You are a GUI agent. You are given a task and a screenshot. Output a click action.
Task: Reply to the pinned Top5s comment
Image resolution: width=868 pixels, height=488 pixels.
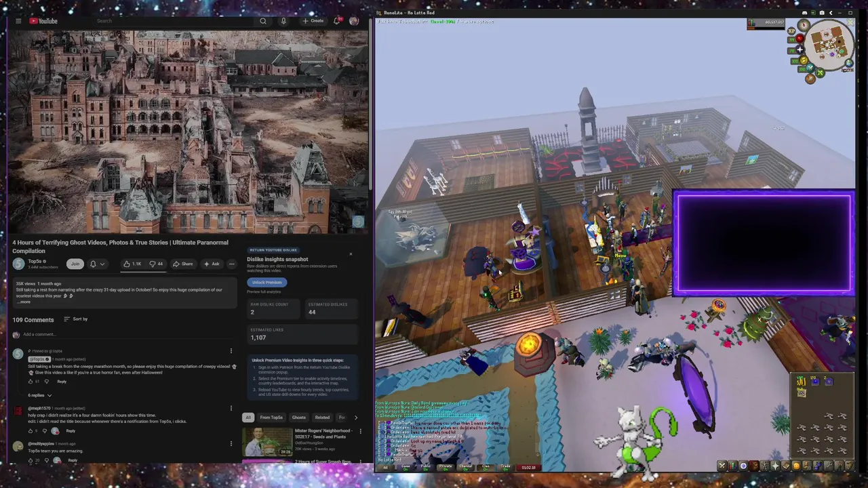[62, 382]
